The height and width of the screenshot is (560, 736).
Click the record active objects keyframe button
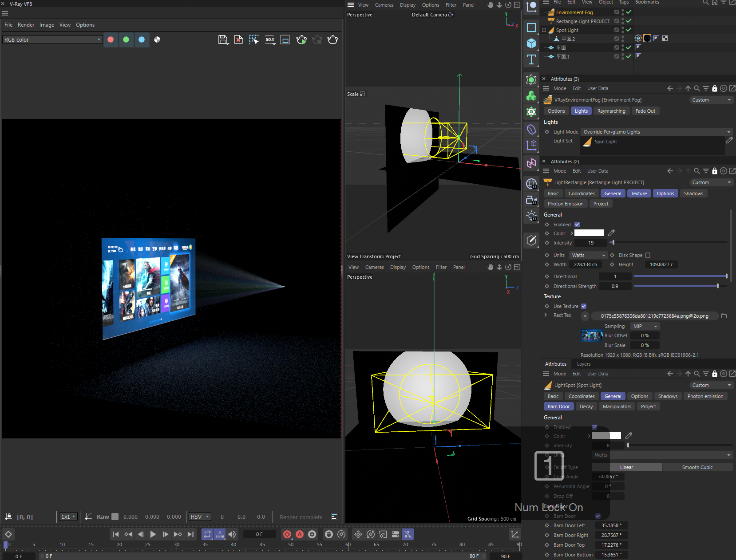tap(287, 534)
